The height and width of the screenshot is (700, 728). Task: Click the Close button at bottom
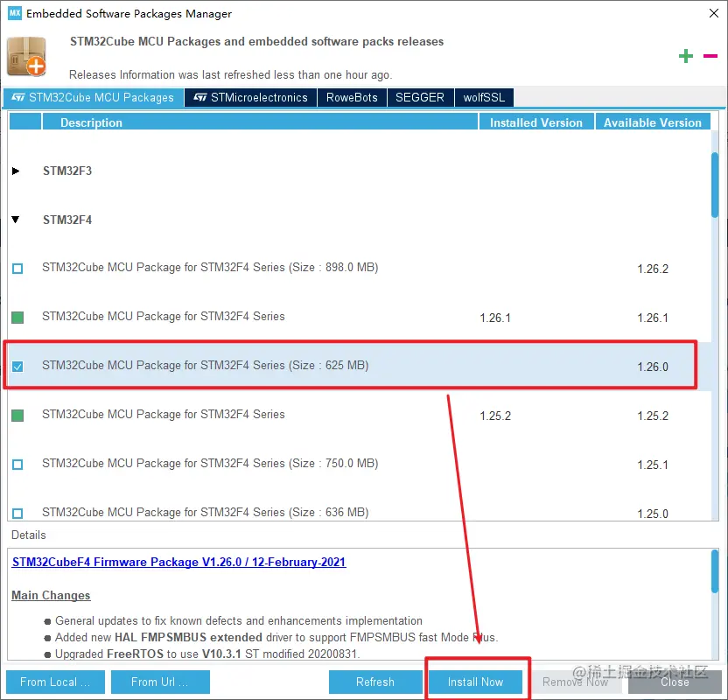[675, 682]
